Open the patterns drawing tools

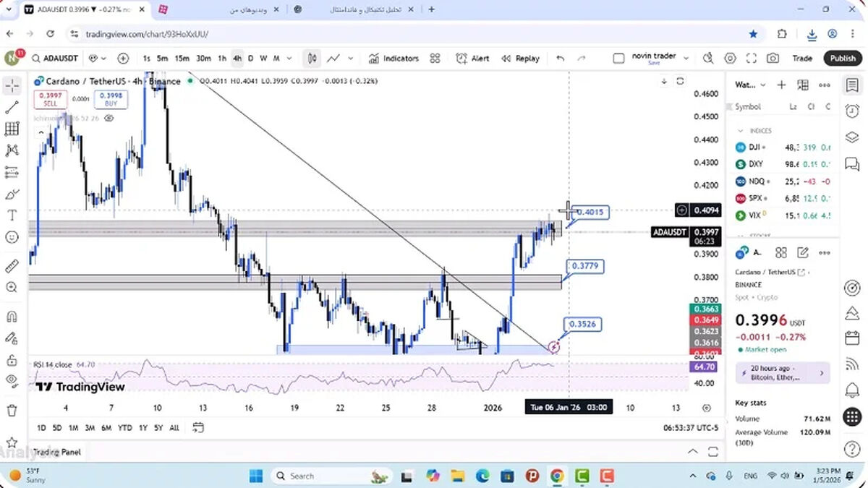(x=12, y=150)
